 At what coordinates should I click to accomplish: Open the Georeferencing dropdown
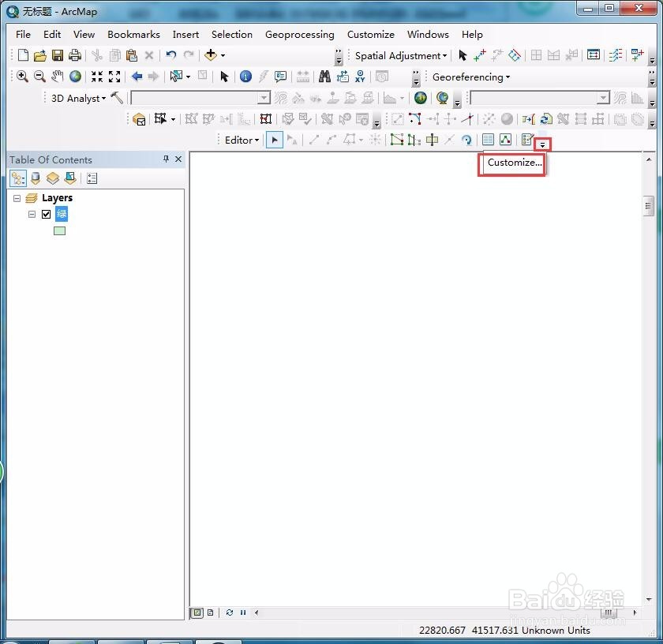tap(470, 77)
